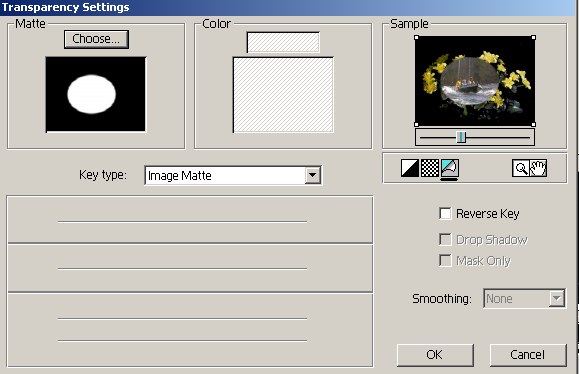Click the sample preview slider thumb

(461, 137)
